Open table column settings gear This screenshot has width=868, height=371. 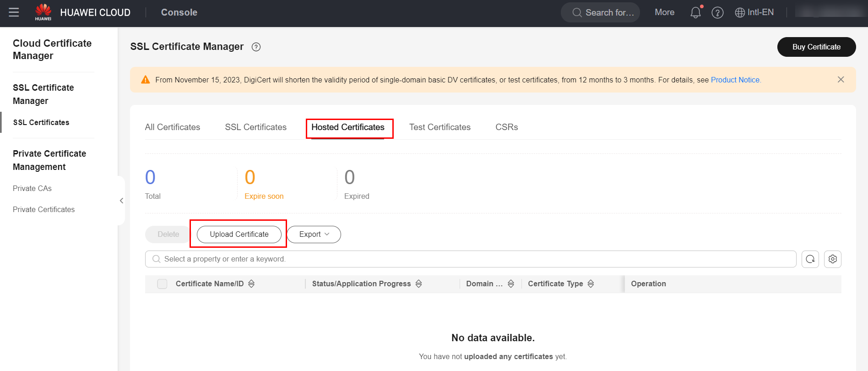pyautogui.click(x=832, y=259)
